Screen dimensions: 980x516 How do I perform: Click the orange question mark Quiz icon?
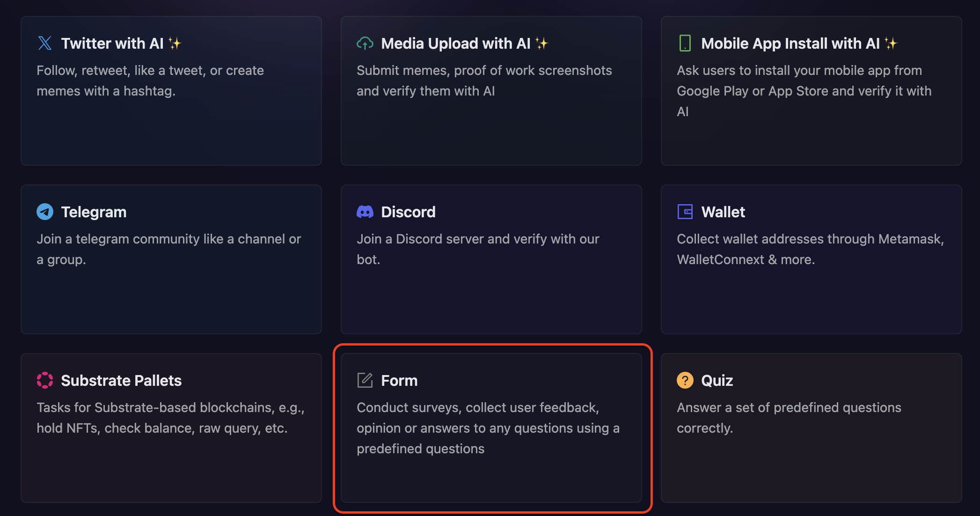click(x=685, y=380)
